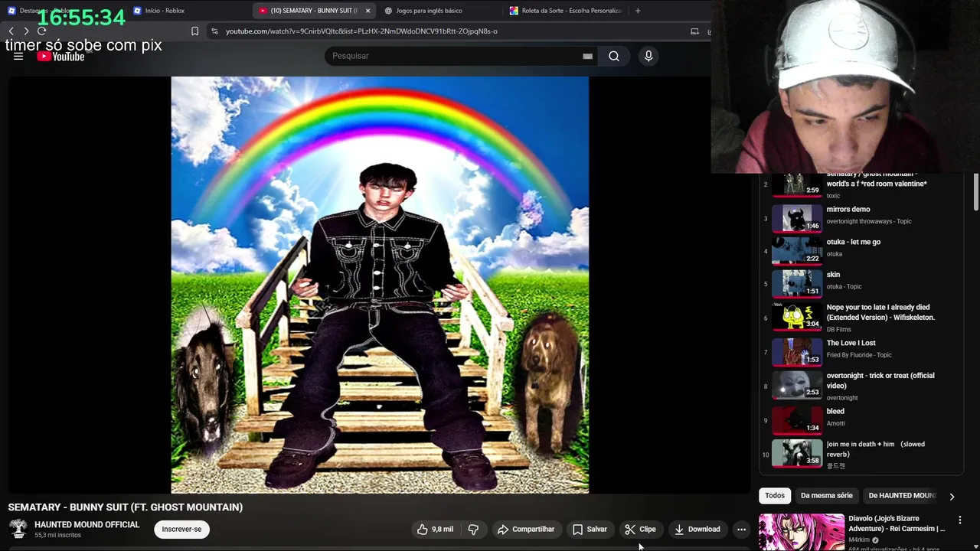980x551 pixels.
Task: Start voice search with the microphone icon
Action: [x=648, y=56]
